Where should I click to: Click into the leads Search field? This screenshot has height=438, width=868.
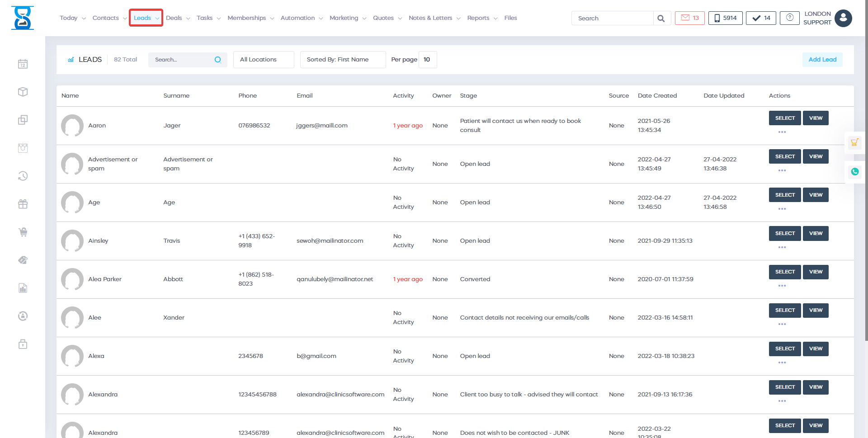(182, 60)
